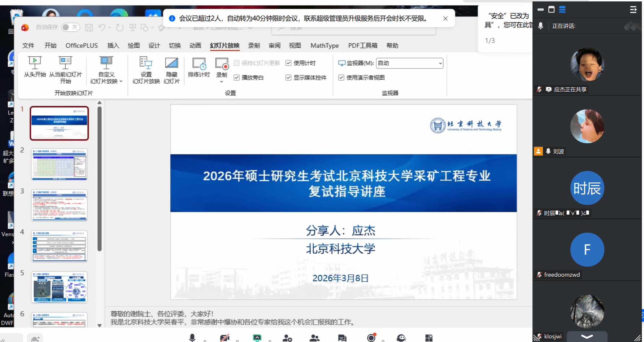Viewport: 644px width, 342px height.
Task: Uncheck Use Timings (使用计时) checkbox
Action: [288, 63]
